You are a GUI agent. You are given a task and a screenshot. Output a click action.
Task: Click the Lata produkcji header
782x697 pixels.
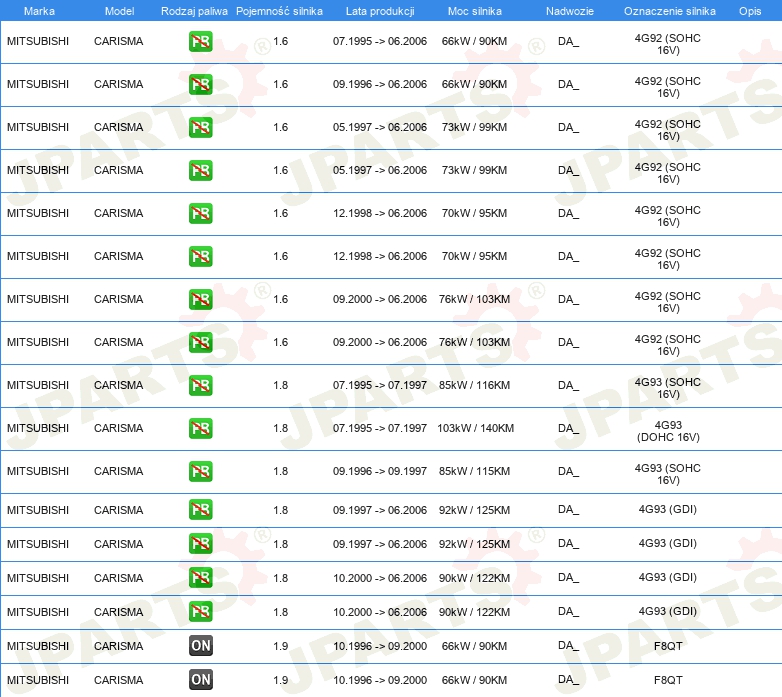click(380, 11)
